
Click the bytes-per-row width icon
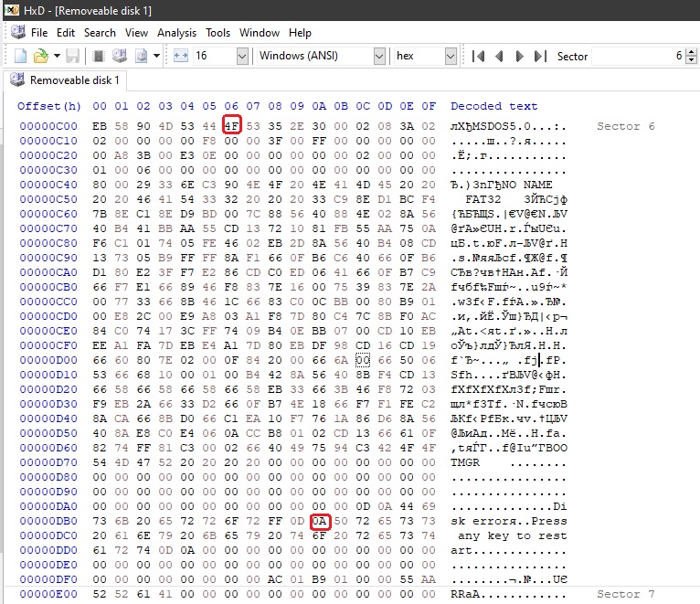[x=180, y=56]
